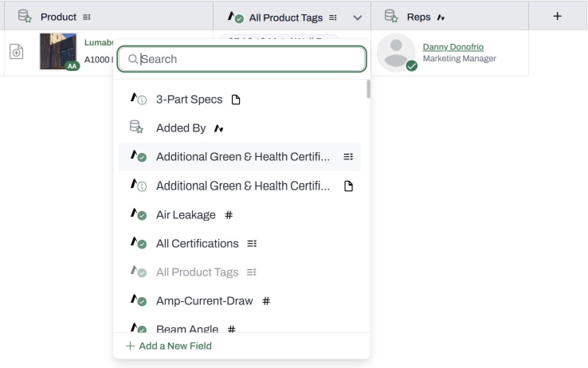Click Danny Donofrio's avatar image
The height and width of the screenshot is (368, 588).
coord(396,53)
